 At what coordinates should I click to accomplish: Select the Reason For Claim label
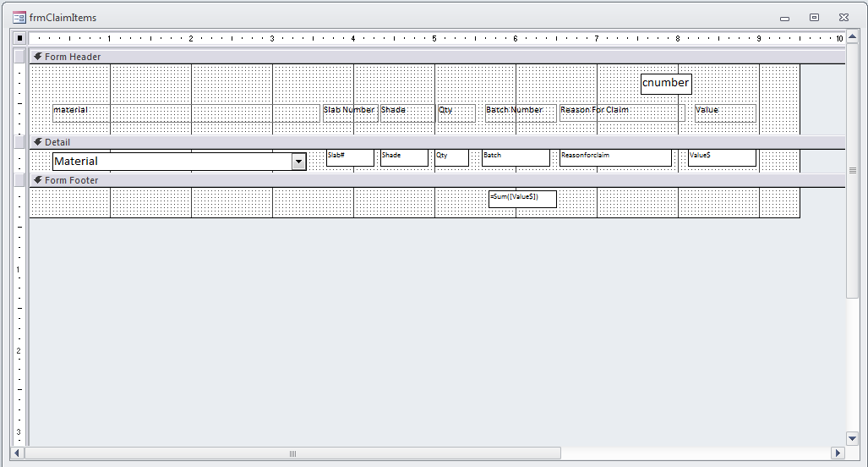[x=622, y=113]
